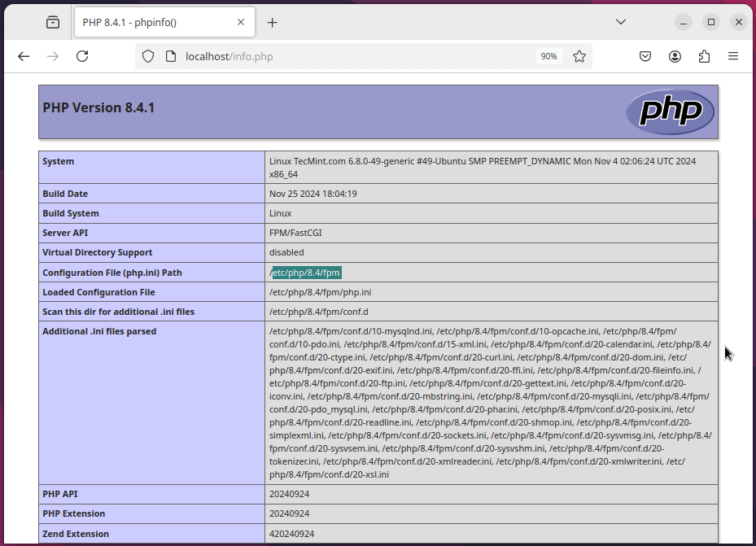Click the PHP logo in the header
This screenshot has height=546, width=756.
tap(670, 112)
